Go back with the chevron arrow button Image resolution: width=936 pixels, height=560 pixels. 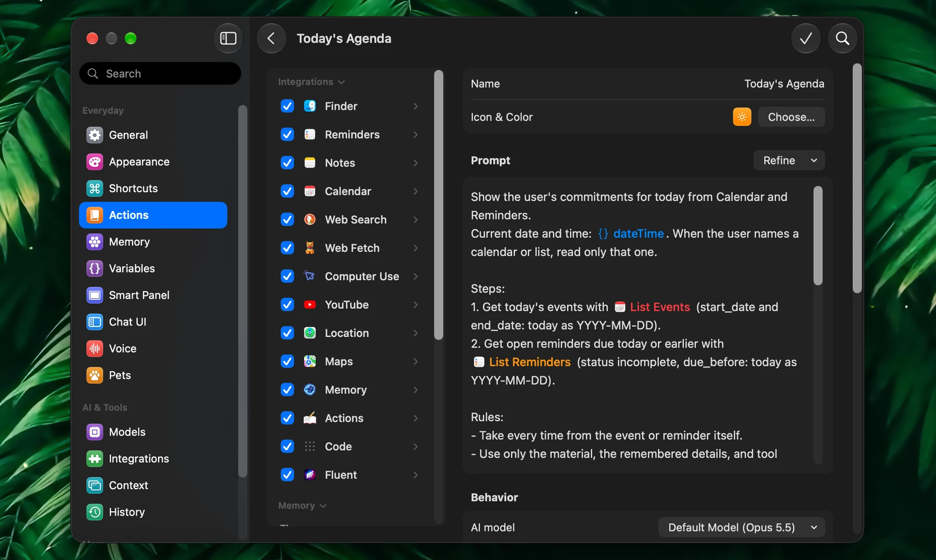(x=271, y=38)
